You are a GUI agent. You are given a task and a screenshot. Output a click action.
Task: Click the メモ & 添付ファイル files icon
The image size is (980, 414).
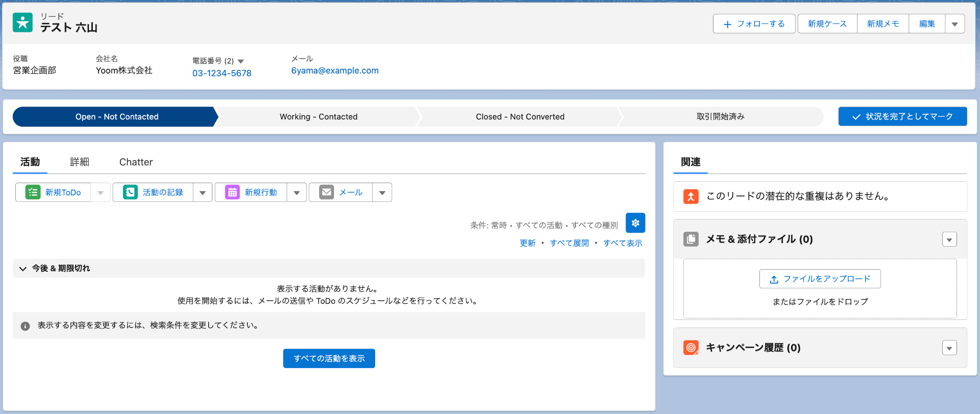click(x=690, y=239)
